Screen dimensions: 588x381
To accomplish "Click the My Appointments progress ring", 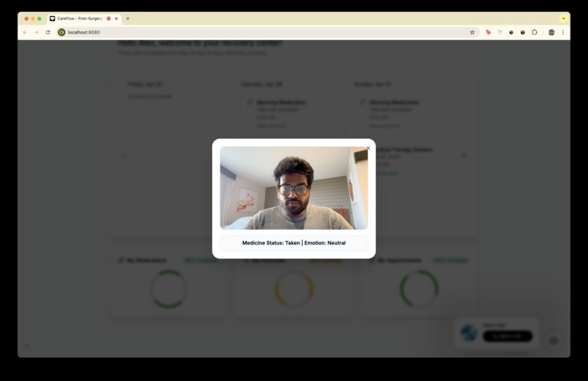I will (x=419, y=289).
